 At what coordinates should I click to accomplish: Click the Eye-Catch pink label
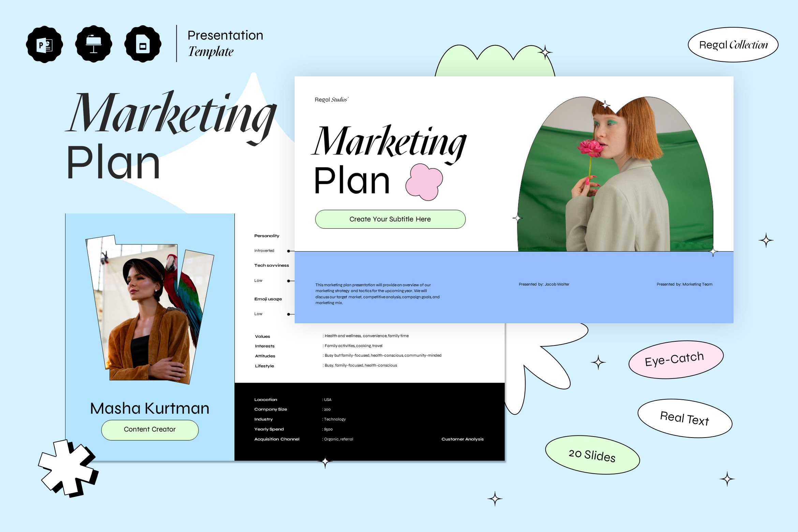coord(676,359)
